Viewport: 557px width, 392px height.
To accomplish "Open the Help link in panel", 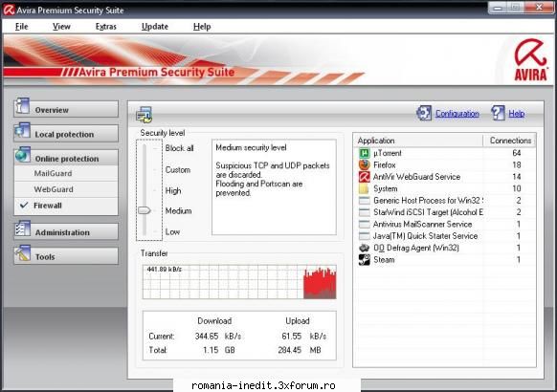I will tap(517, 114).
